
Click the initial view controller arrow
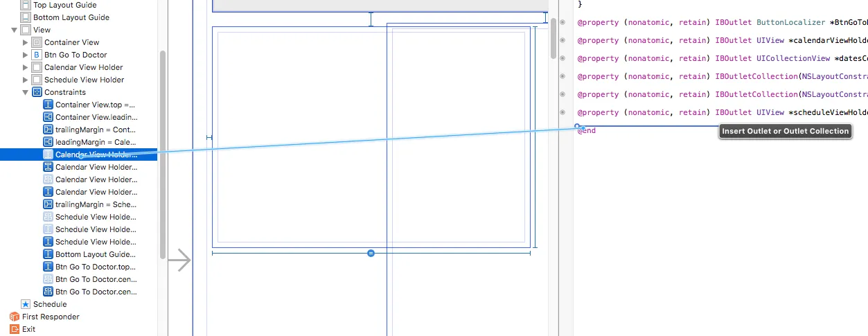(x=179, y=260)
